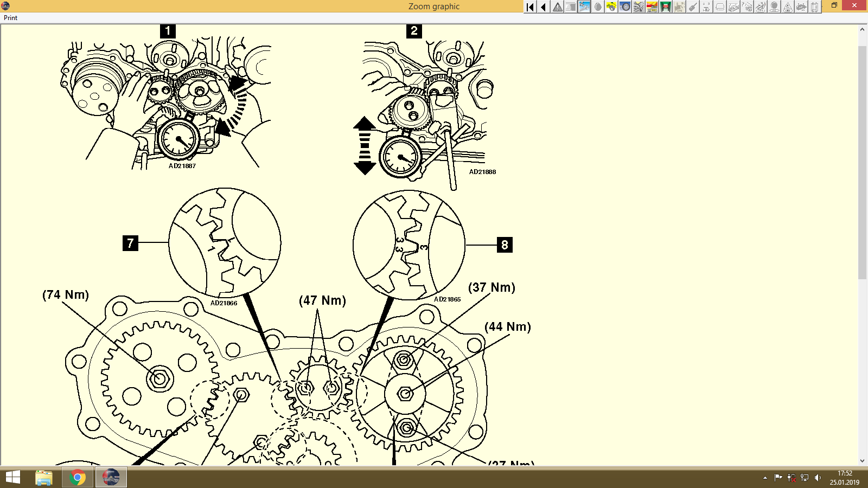This screenshot has width=868, height=488.
Task: Open the warning triangle notes icon
Action: [x=557, y=8]
